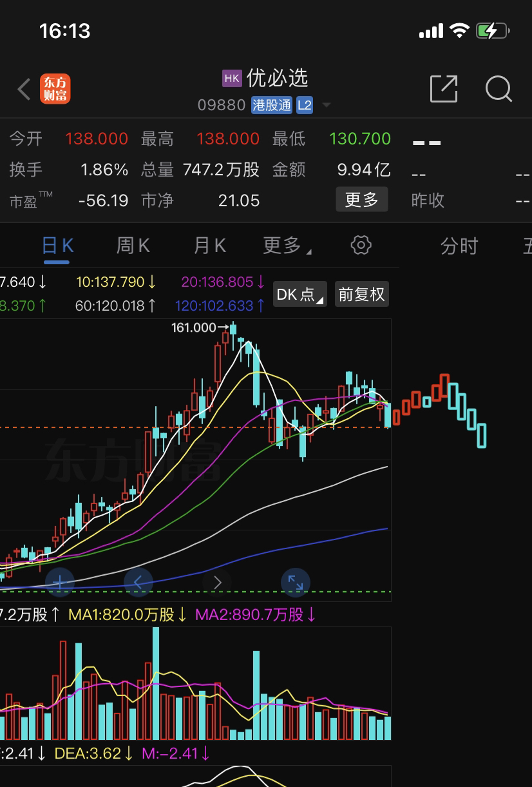Tap 今开 value 138.000

[97, 139]
